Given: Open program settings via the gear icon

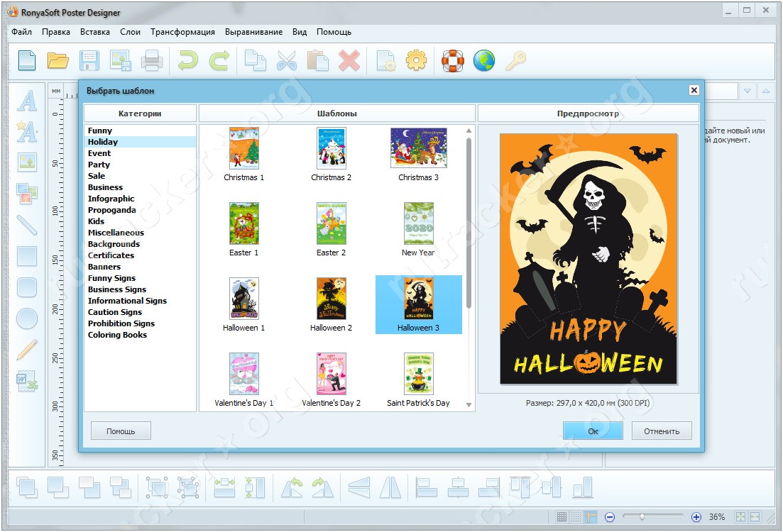Looking at the screenshot, I should point(416,60).
